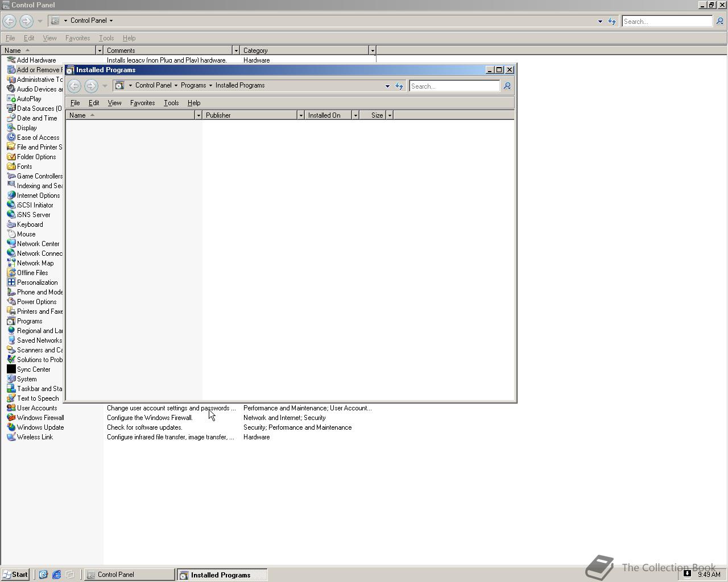
Task: Launch Internet Explorer from the quick launch bar
Action: tap(56, 575)
